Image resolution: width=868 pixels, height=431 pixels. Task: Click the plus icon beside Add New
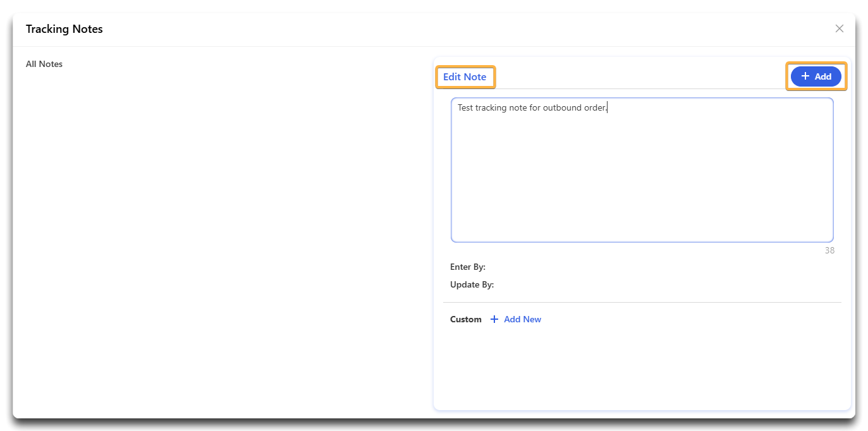pos(494,320)
